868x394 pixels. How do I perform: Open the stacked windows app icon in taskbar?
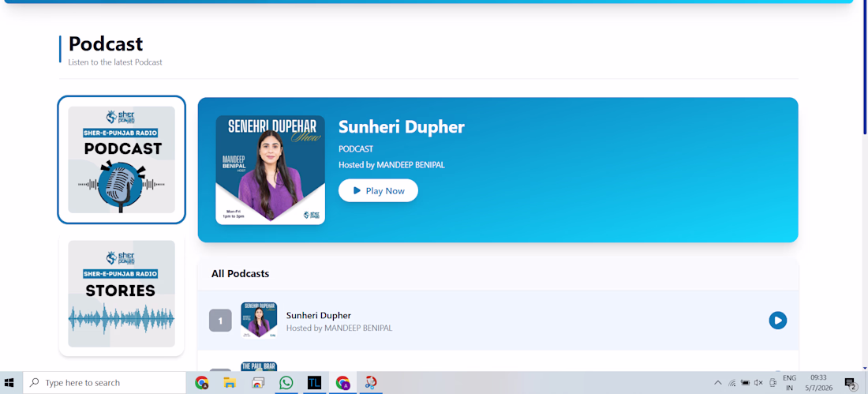tap(258, 382)
